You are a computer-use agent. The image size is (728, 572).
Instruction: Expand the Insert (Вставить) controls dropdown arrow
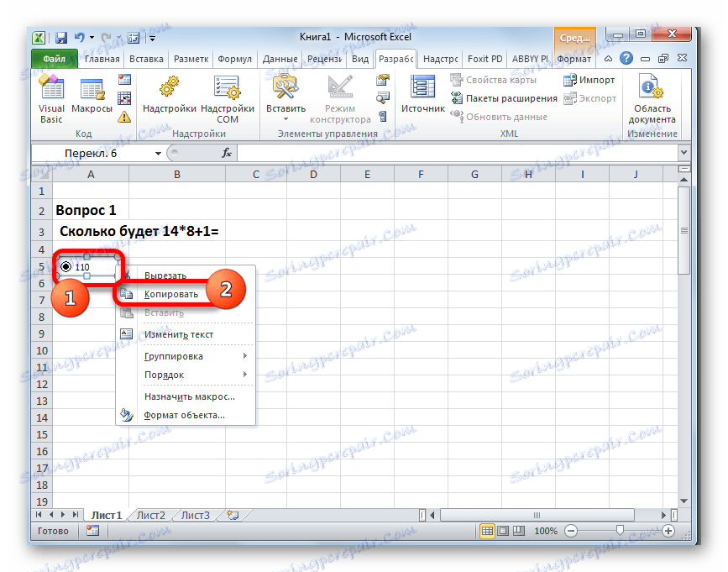click(x=285, y=119)
